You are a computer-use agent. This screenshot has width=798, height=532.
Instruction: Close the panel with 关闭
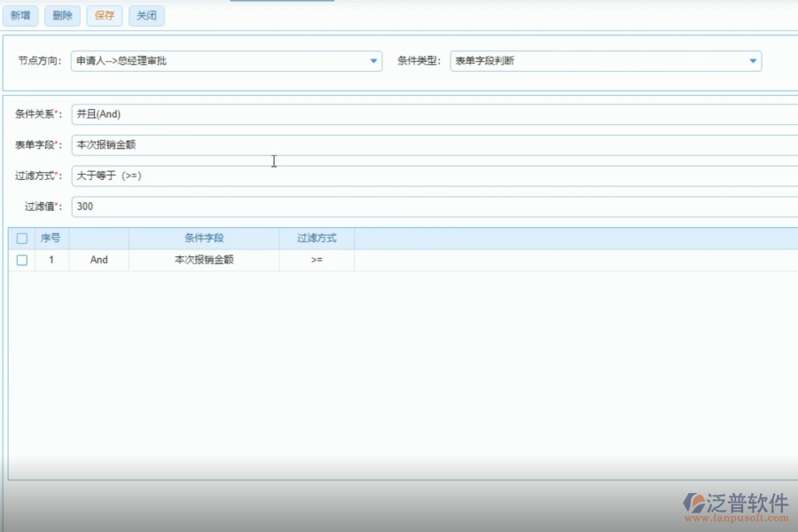145,15
